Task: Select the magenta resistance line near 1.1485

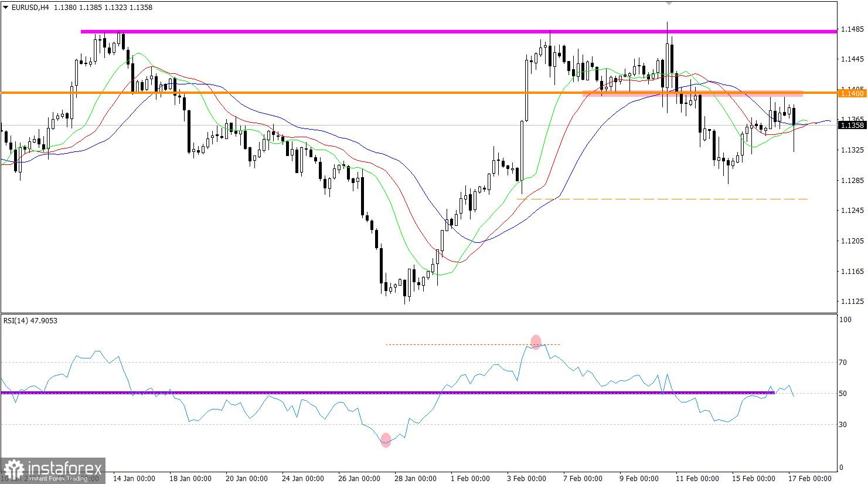Action: (459, 31)
